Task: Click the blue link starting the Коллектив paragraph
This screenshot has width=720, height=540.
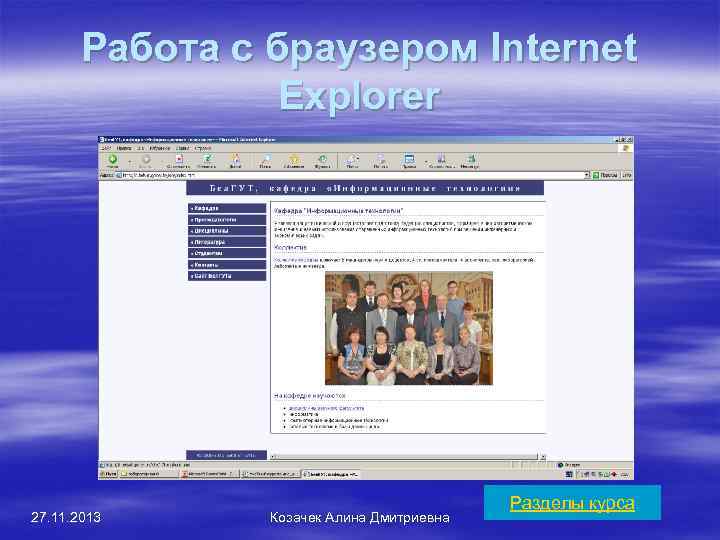Action: click(296, 260)
